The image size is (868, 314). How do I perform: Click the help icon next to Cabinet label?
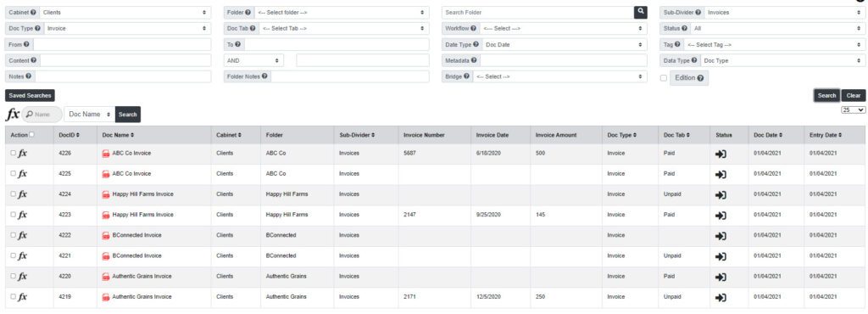click(x=33, y=12)
